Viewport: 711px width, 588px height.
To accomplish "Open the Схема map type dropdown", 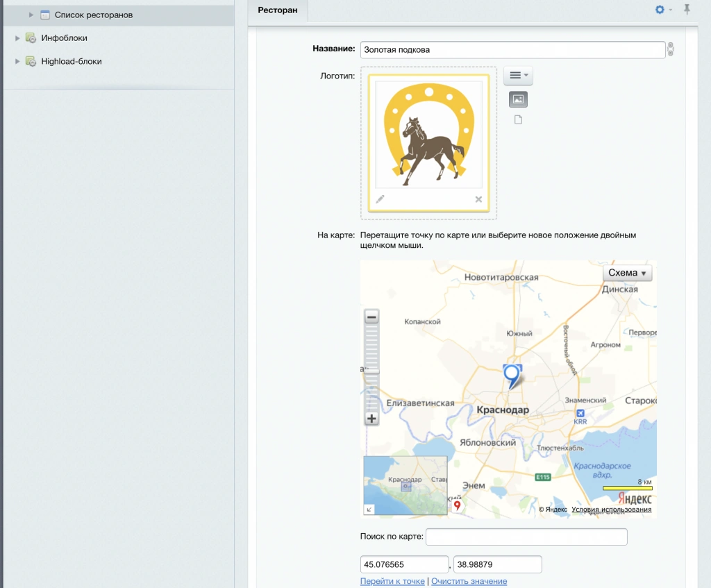I will point(627,273).
